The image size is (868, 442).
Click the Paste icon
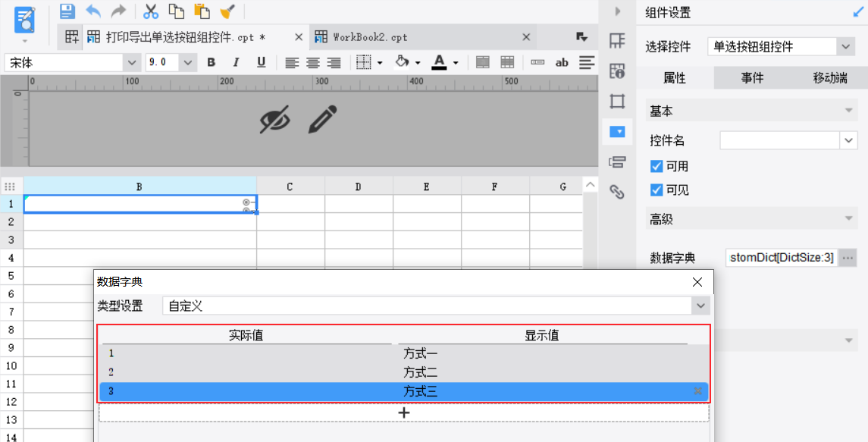[202, 11]
